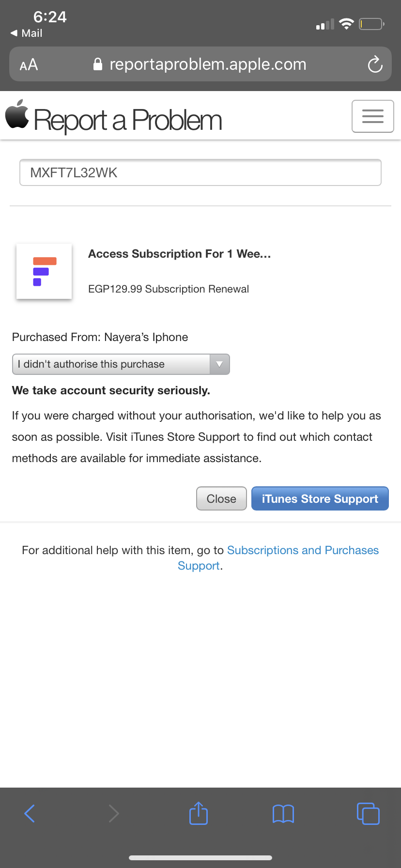Image resolution: width=401 pixels, height=868 pixels.
Task: Open the share sheet icon
Action: tap(199, 813)
